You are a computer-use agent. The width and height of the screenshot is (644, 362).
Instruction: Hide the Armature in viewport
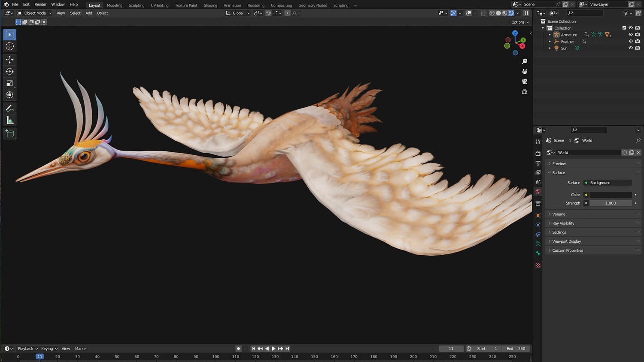[x=631, y=35]
